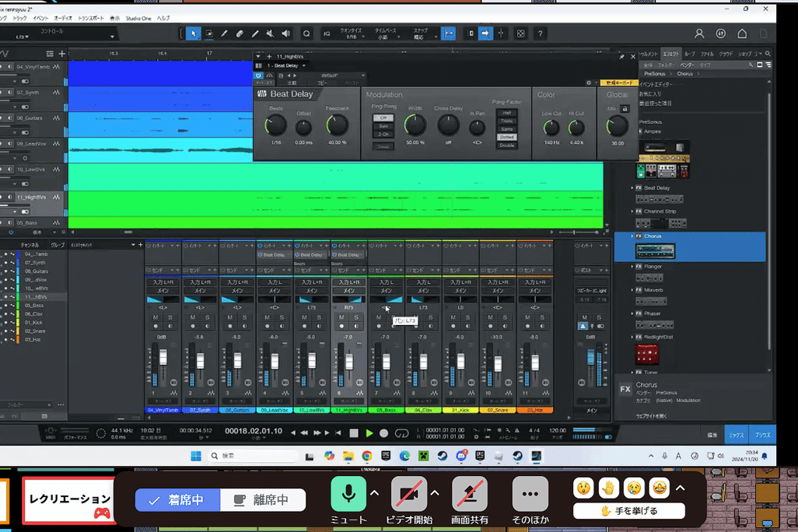Expand the Channel Strip browser item
This screenshot has height=532, width=798.
pyautogui.click(x=632, y=212)
